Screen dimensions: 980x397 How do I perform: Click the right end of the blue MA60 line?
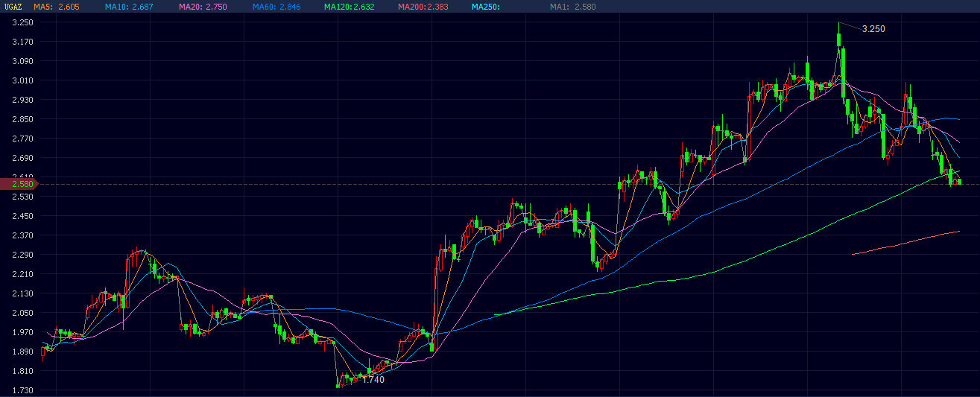958,119
